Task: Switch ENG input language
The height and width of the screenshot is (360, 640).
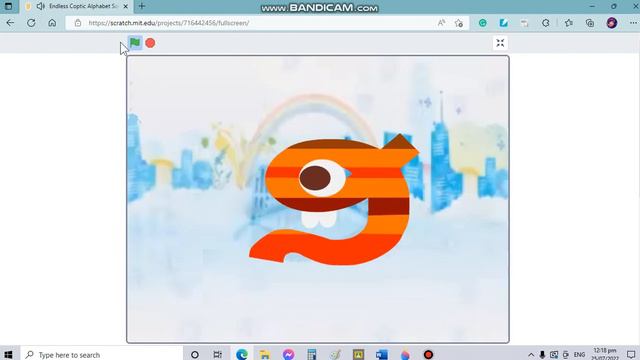Action: 579,355
